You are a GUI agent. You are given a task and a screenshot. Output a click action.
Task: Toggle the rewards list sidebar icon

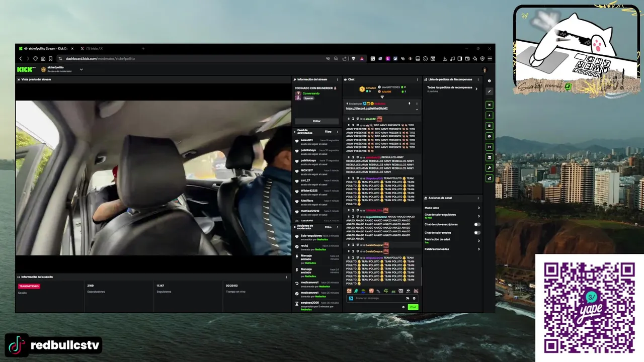[489, 178]
